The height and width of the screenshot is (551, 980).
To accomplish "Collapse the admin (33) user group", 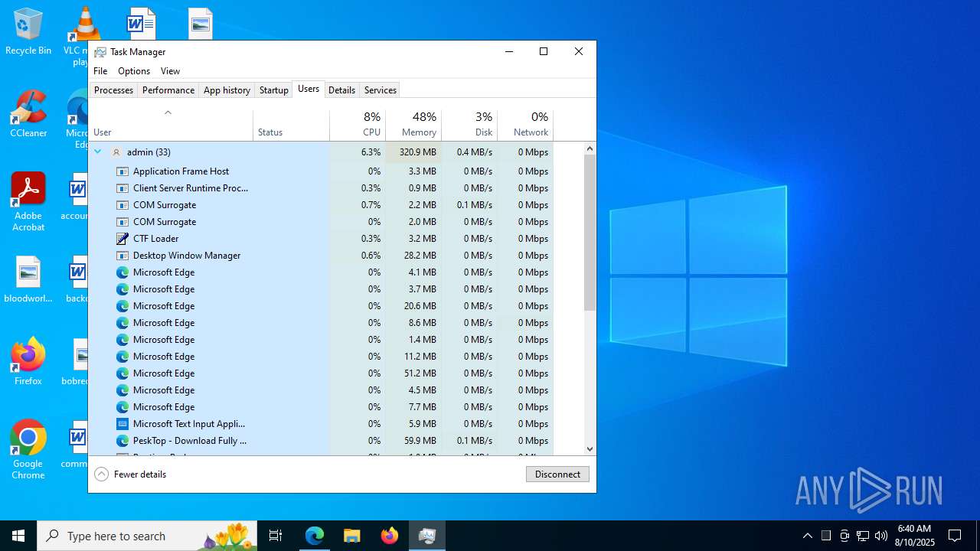I will click(x=97, y=152).
